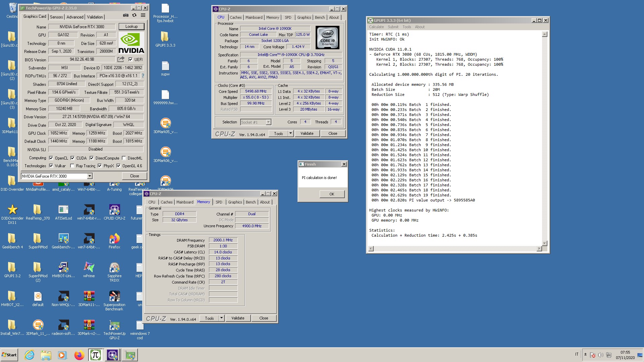Open the Geekbench 4 desktop folder
Viewport: 644px width, 362px height.
12,241
